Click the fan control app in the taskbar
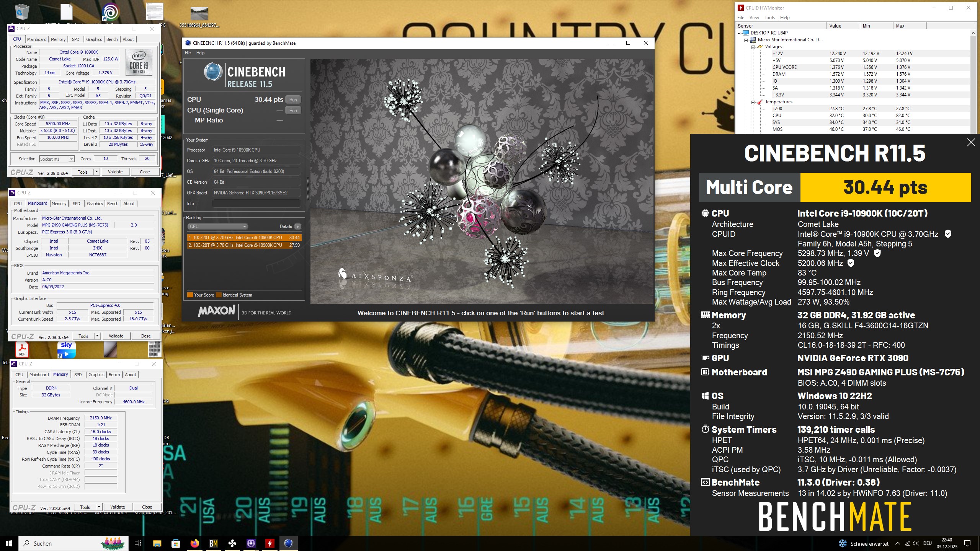 coord(232,543)
